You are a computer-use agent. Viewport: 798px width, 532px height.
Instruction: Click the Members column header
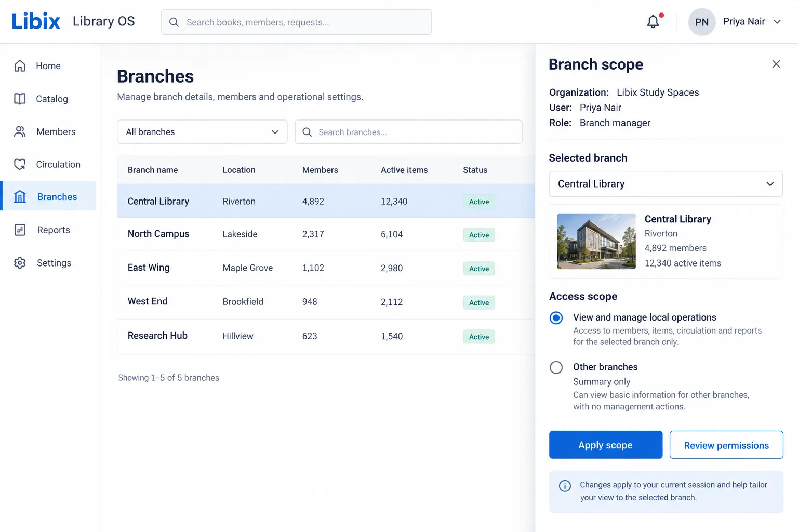pyautogui.click(x=320, y=170)
